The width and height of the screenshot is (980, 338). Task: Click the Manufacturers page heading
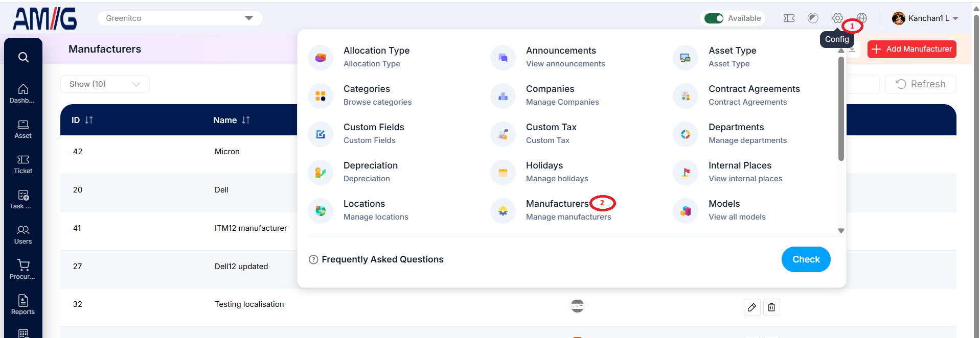click(105, 49)
